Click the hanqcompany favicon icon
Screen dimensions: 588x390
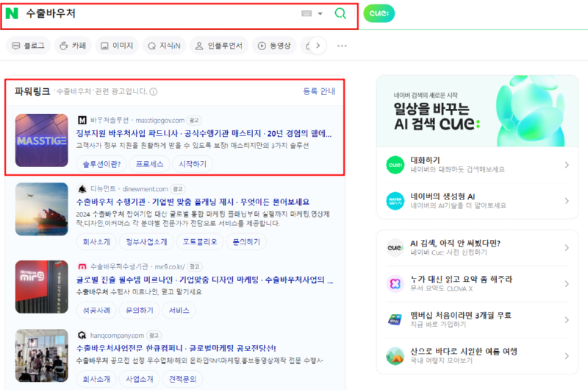point(82,336)
